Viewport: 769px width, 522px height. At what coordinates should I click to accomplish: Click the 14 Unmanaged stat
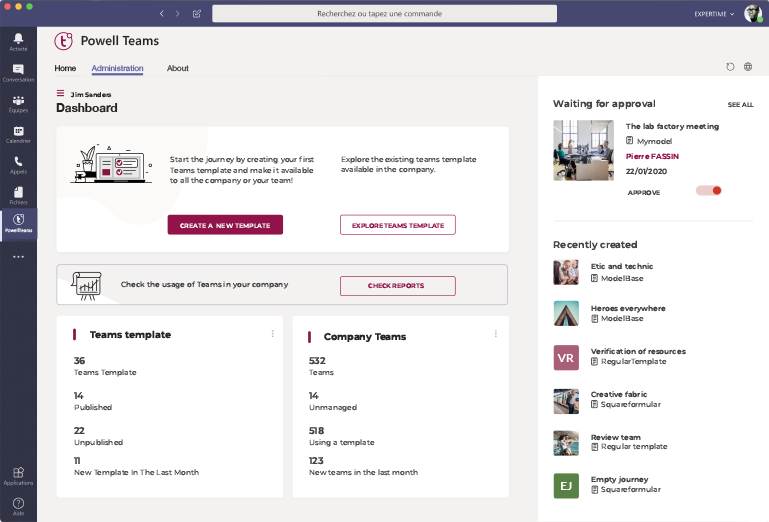click(333, 401)
